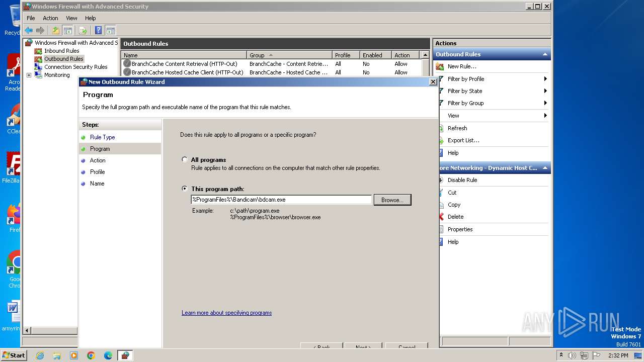Image resolution: width=644 pixels, height=362 pixels.
Task: Select Profile step in wizard steps
Action: 97,172
